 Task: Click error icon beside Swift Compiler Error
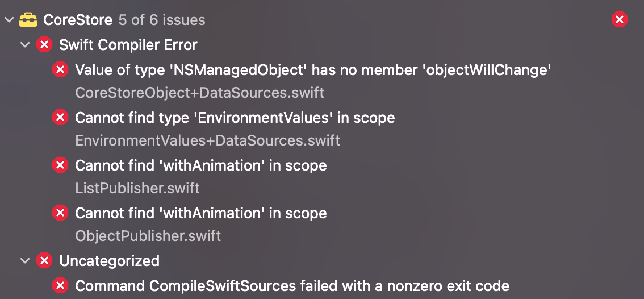click(44, 45)
